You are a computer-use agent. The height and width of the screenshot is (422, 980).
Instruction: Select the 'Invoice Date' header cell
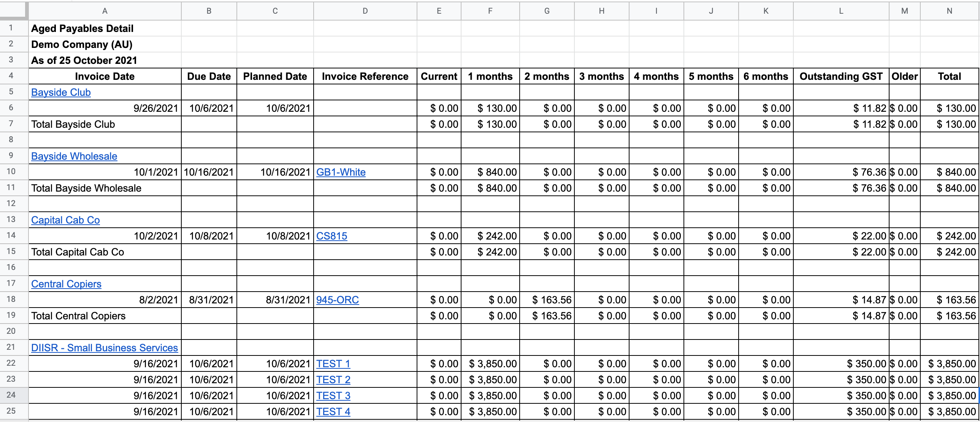105,76
